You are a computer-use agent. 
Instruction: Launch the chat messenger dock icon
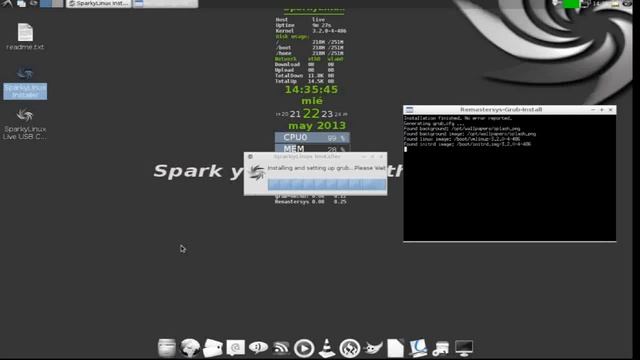pos(258,348)
